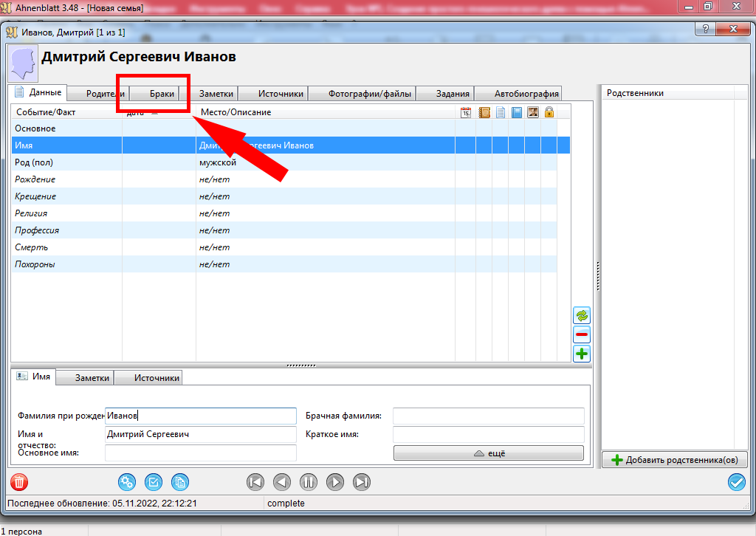Click the portrait photo column header icon
The width and height of the screenshot is (756, 536).
(x=533, y=112)
